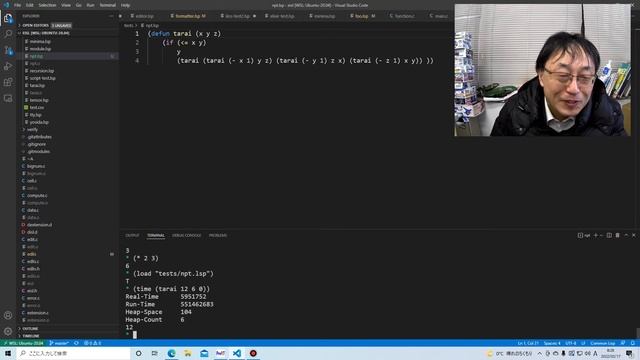Kill the terminal with trash icon
The width and height of the screenshot is (640, 360).
(x=618, y=236)
